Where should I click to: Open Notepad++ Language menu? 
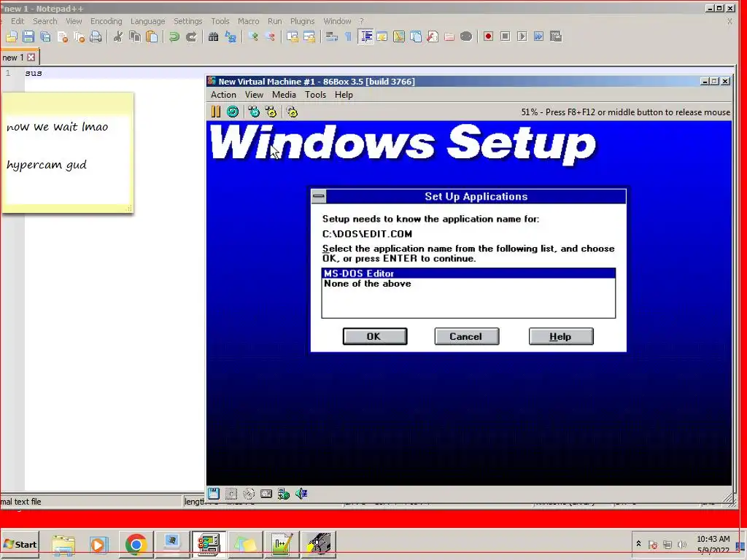pyautogui.click(x=147, y=21)
